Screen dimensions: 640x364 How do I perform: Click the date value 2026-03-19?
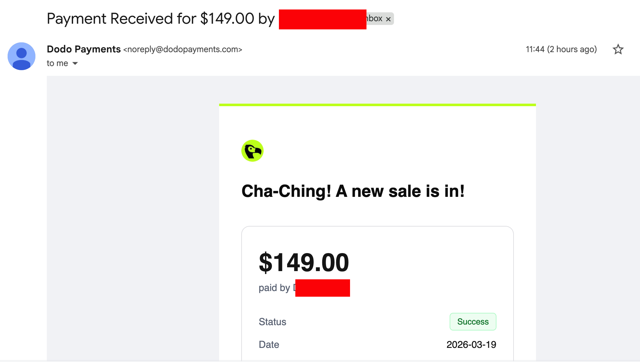tap(471, 344)
